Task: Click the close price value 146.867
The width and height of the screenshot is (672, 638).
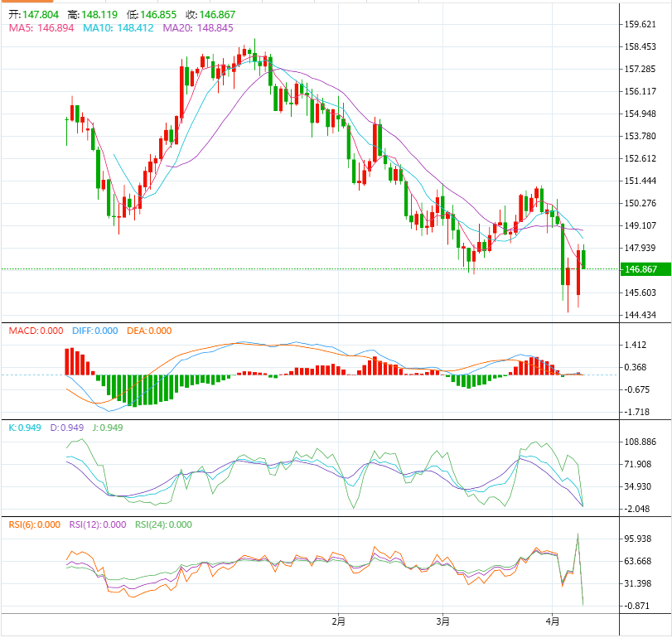Action: pos(217,15)
